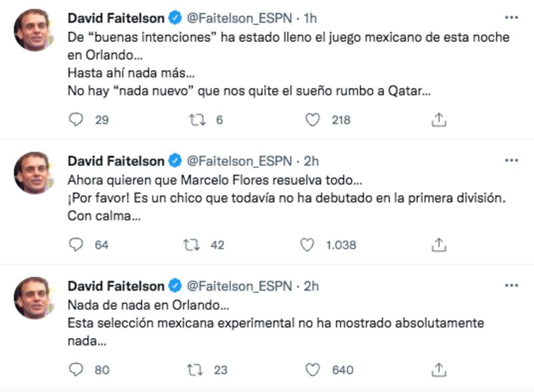This screenshot has height=392, width=534.
Task: Retweet the Marcelo Flores tweet
Action: tap(192, 245)
